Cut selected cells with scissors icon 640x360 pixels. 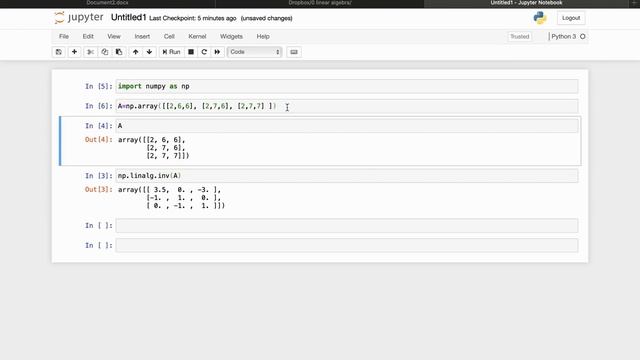tap(91, 52)
